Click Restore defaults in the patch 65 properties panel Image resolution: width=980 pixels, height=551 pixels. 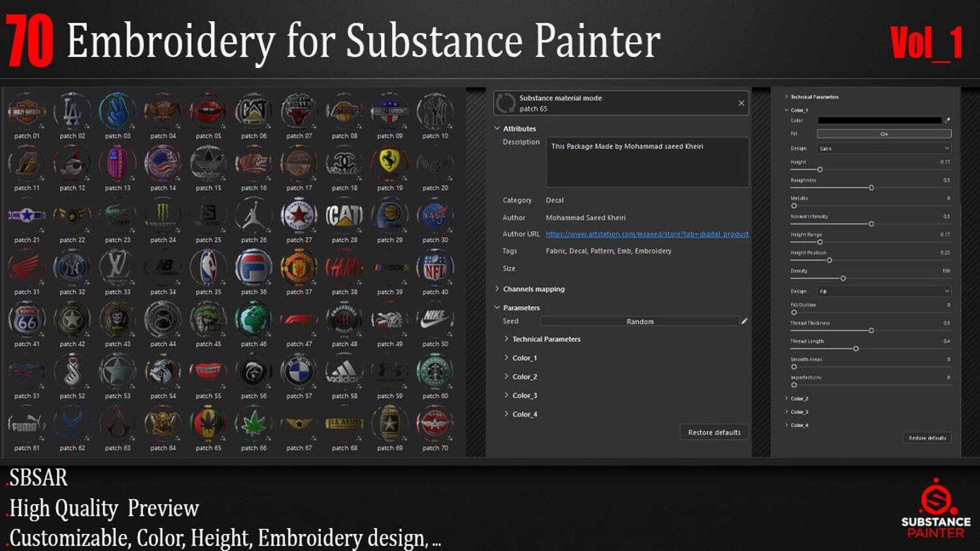point(714,432)
